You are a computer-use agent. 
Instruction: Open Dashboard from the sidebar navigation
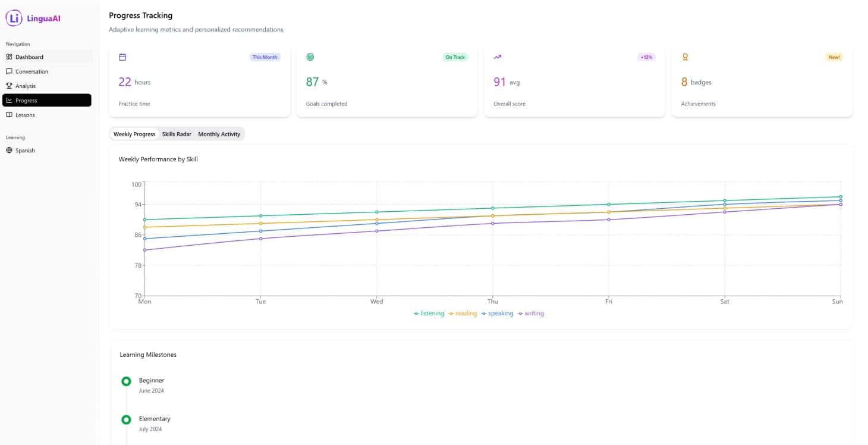[x=29, y=57]
